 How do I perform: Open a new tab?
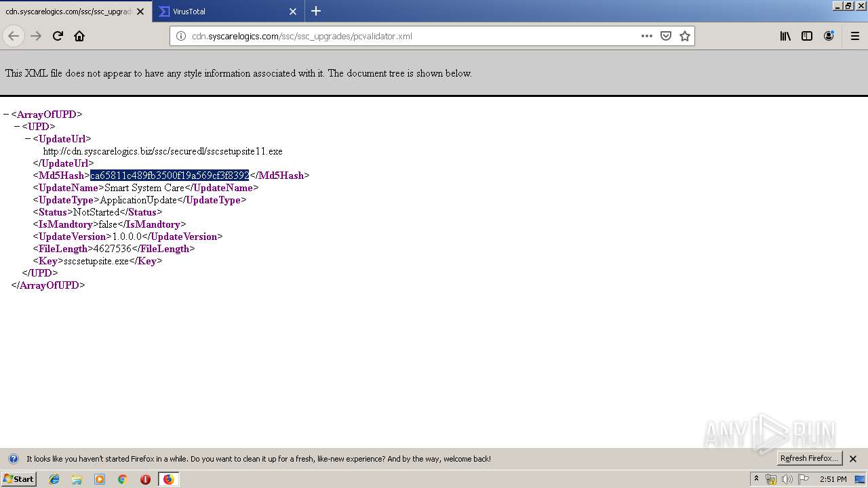point(316,11)
